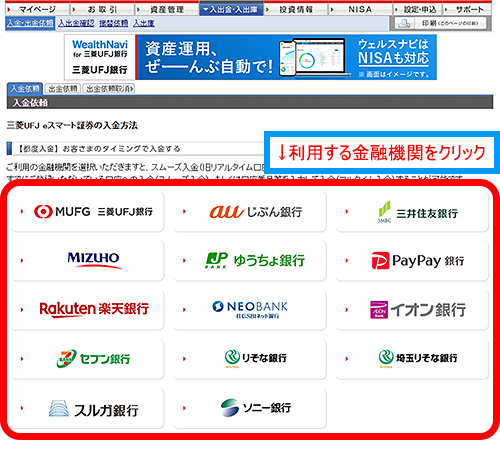Choose 三井住友銀行 SMBC

tap(412, 211)
